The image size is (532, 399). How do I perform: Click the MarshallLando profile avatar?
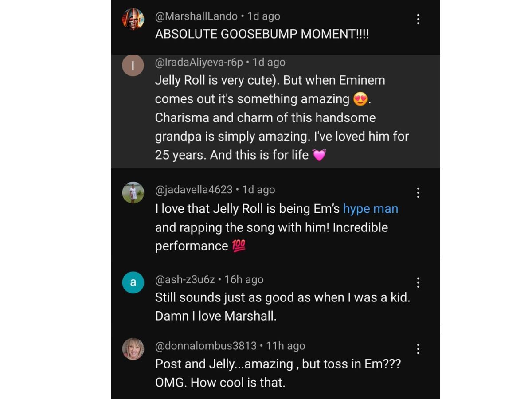tap(133, 20)
